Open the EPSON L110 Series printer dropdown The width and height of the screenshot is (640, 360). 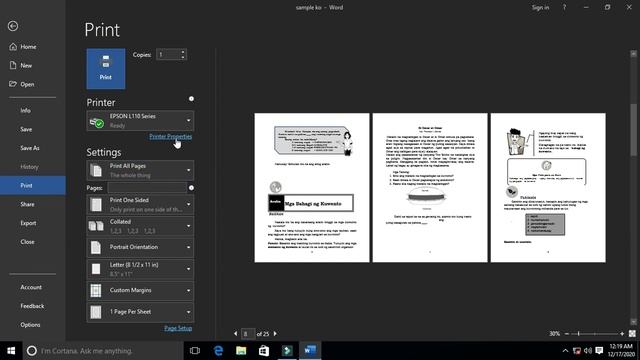click(x=140, y=121)
